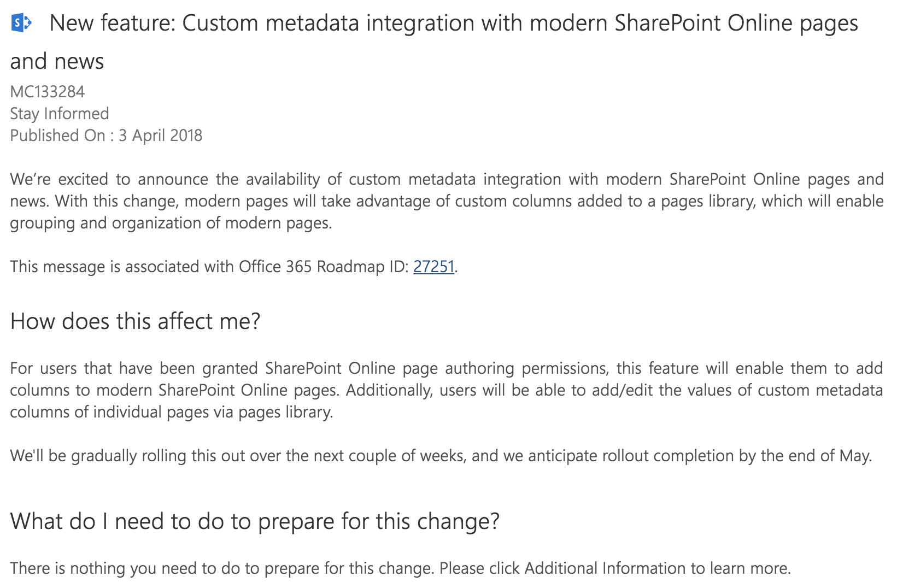Click the 'and news' title continuation line
This screenshot has height=588, width=903.
57,61
